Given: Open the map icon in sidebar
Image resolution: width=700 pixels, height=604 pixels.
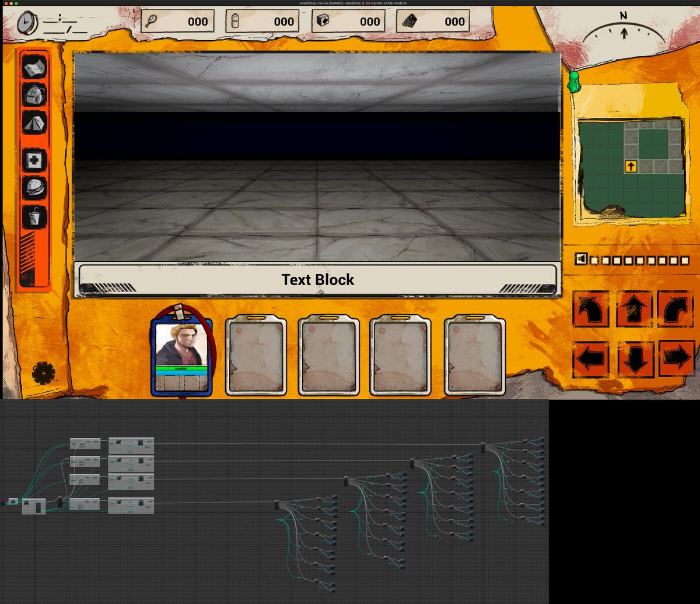Looking at the screenshot, I should [34, 66].
